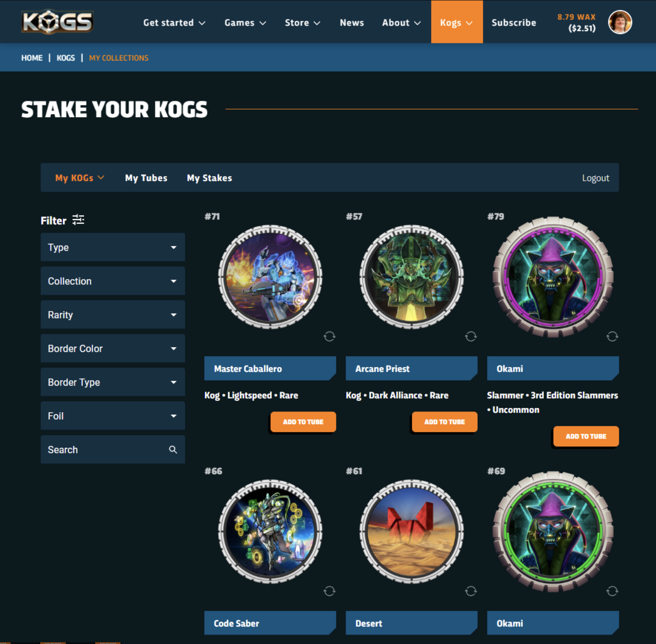Viewport: 656px width, 644px height.
Task: Click the filter sliders icon
Action: tap(78, 220)
